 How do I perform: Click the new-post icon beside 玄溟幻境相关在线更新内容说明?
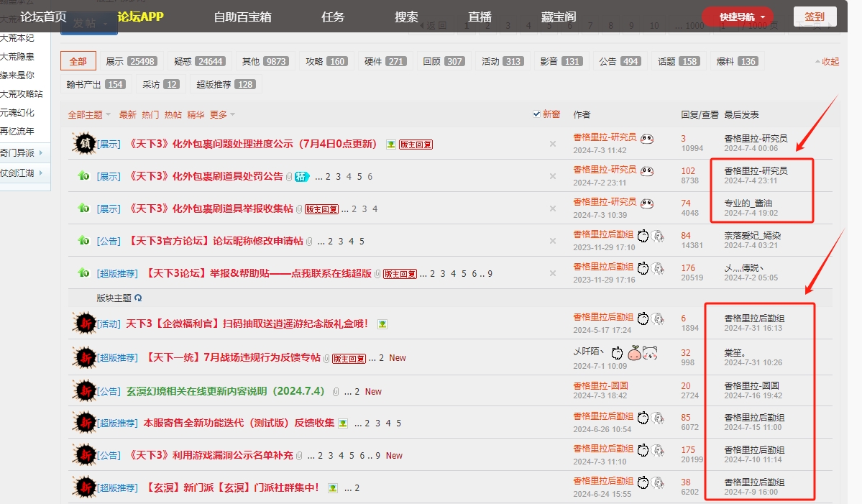click(85, 391)
